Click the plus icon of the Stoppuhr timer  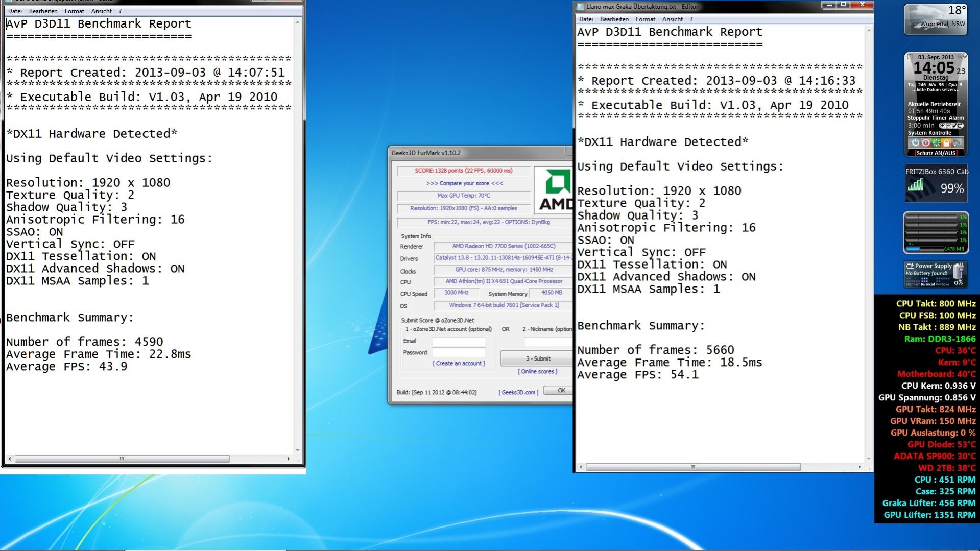(x=942, y=126)
